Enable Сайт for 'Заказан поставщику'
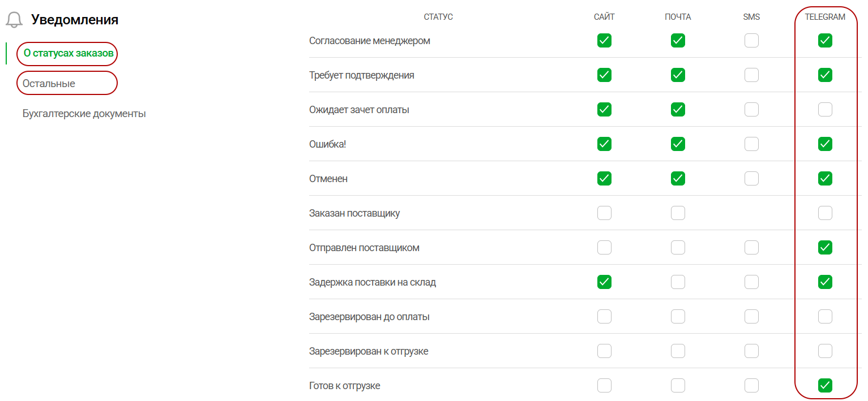Viewport: 868px width, 401px height. coord(604,213)
